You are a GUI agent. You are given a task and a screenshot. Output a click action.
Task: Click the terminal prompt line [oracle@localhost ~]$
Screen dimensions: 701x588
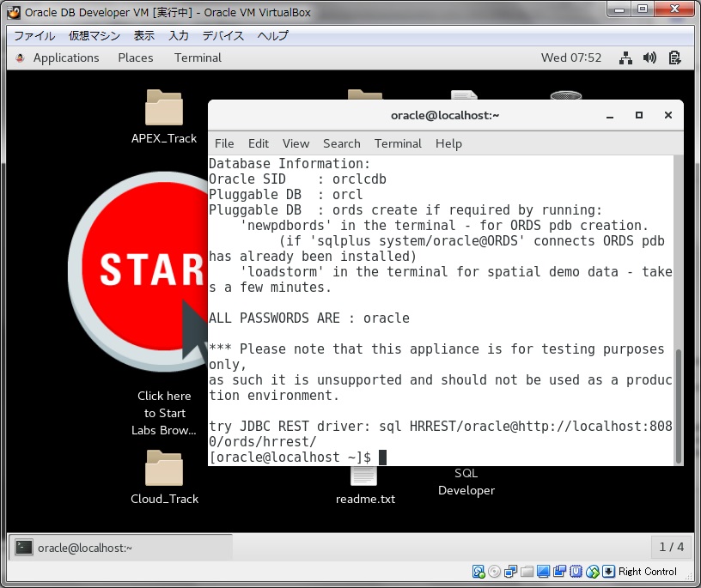(x=290, y=457)
